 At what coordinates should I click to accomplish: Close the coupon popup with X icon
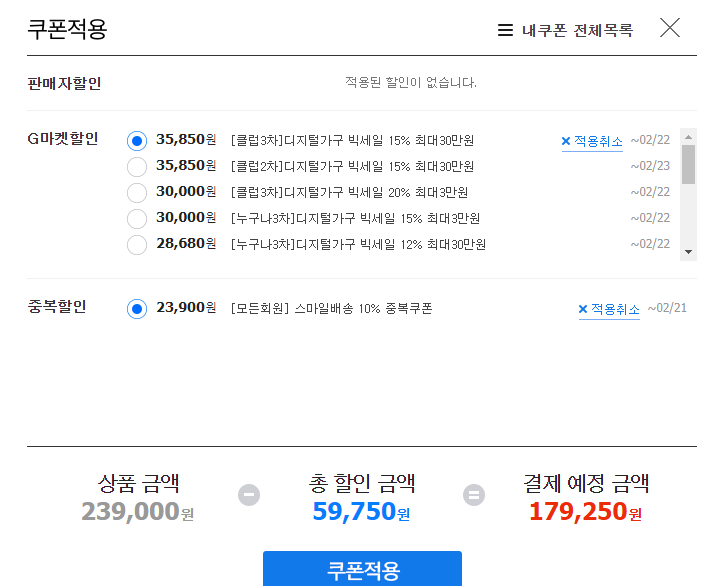tap(669, 28)
